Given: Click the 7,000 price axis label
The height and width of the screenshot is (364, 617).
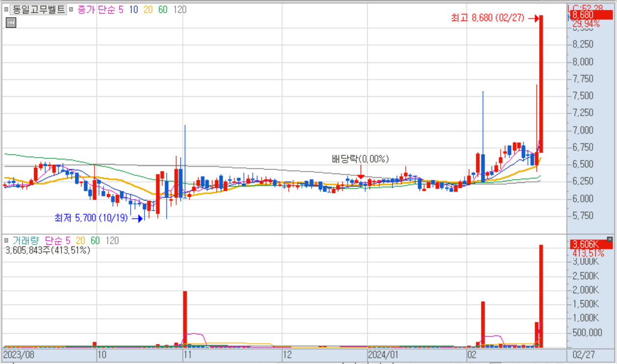Looking at the screenshot, I should (x=583, y=130).
